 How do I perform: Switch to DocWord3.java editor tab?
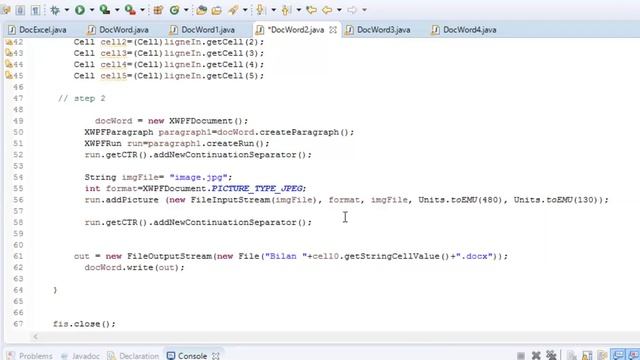[378, 30]
